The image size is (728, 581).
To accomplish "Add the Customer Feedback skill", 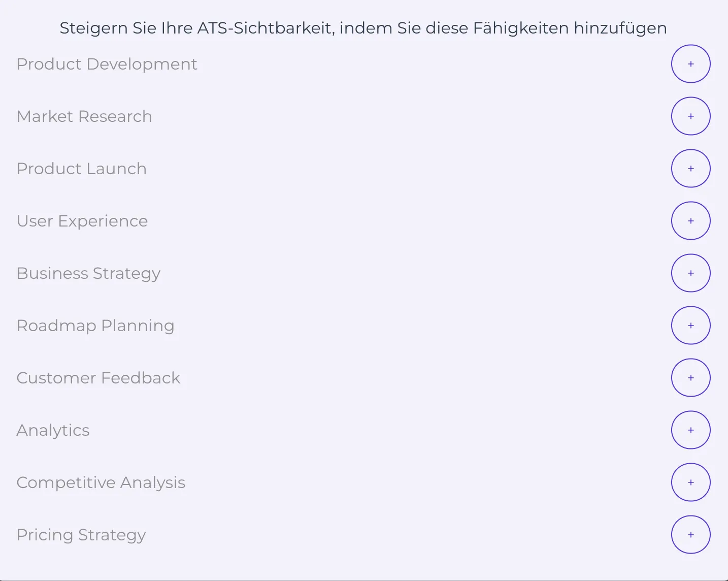I will tap(690, 378).
